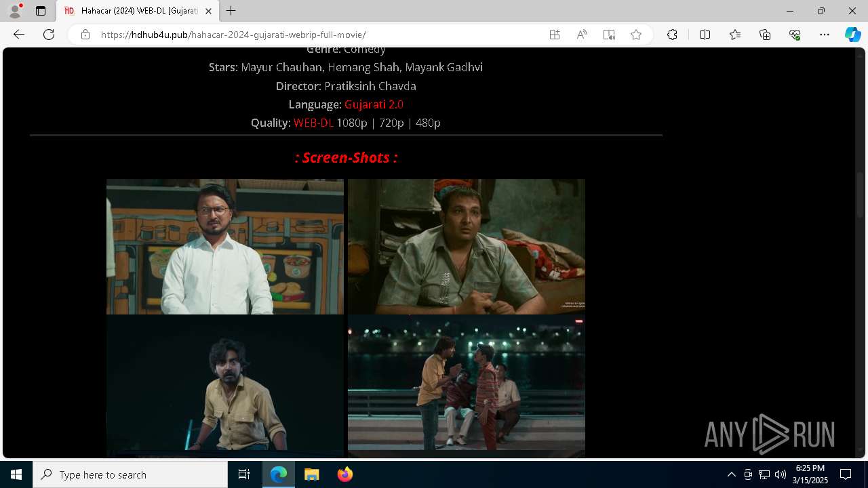Image resolution: width=868 pixels, height=488 pixels.
Task: Activate Read aloud icon
Action: coord(582,35)
